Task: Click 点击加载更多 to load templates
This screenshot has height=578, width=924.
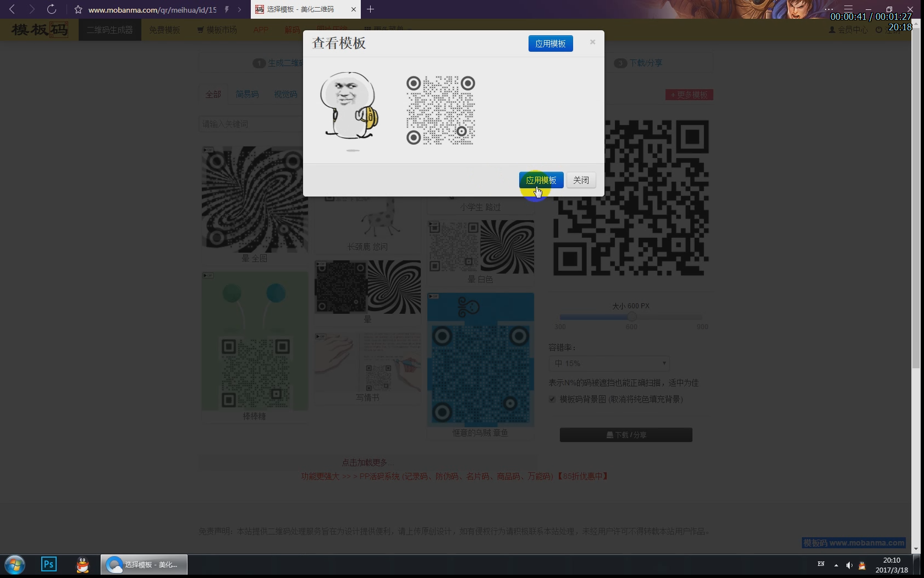Action: 367,462
